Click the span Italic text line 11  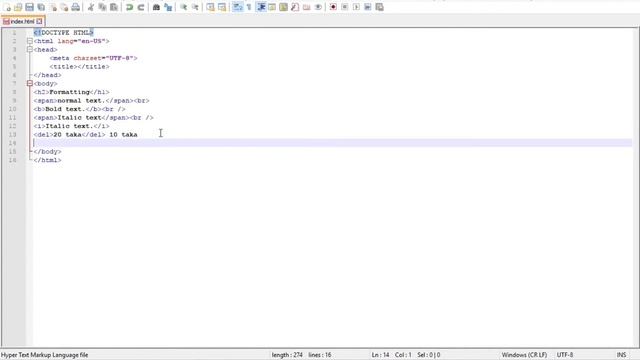point(93,118)
